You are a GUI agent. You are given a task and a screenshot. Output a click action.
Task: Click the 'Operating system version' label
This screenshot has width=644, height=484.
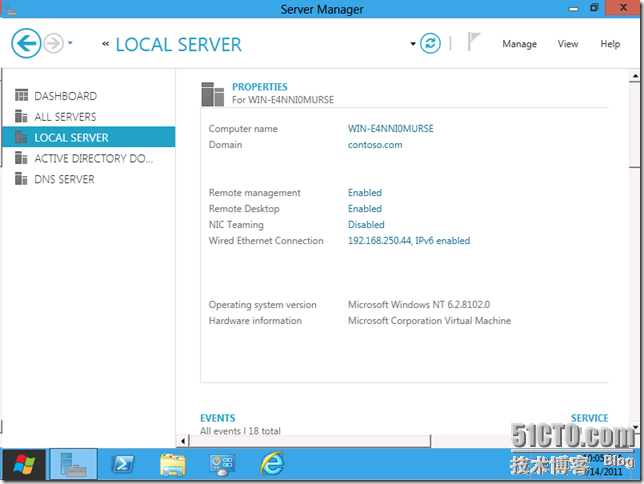pyautogui.click(x=262, y=305)
